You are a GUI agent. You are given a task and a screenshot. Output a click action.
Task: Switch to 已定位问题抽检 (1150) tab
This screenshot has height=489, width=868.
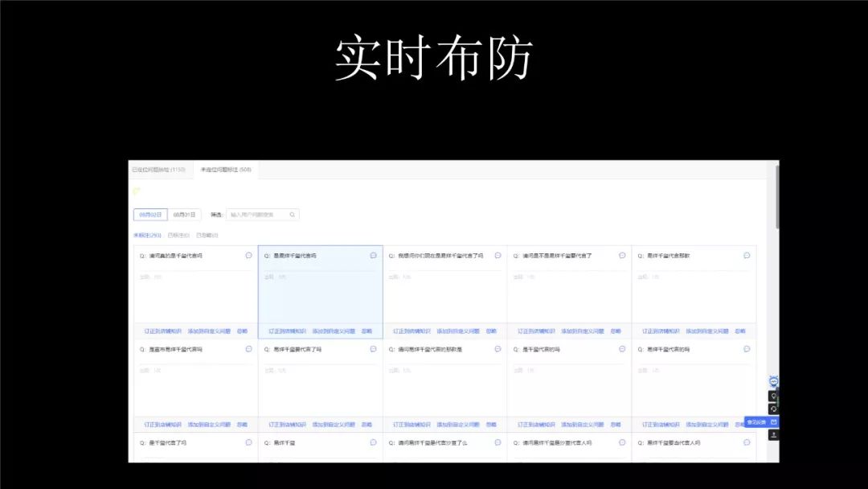[x=159, y=170]
